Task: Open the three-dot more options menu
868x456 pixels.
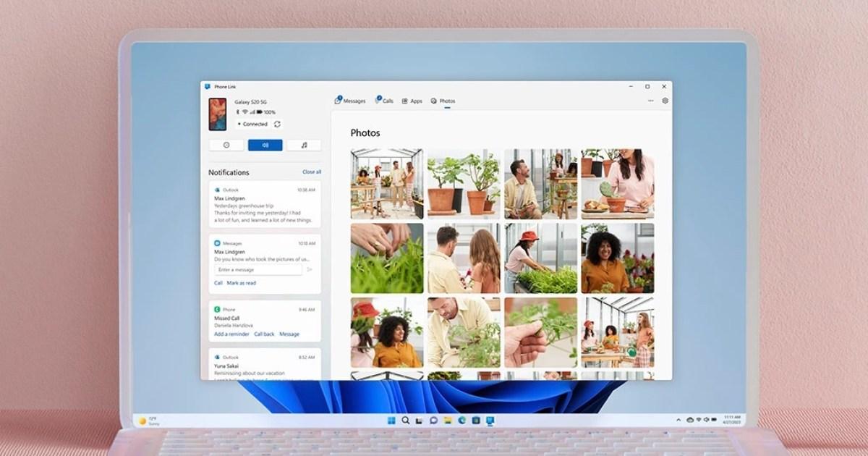Action: coord(650,101)
